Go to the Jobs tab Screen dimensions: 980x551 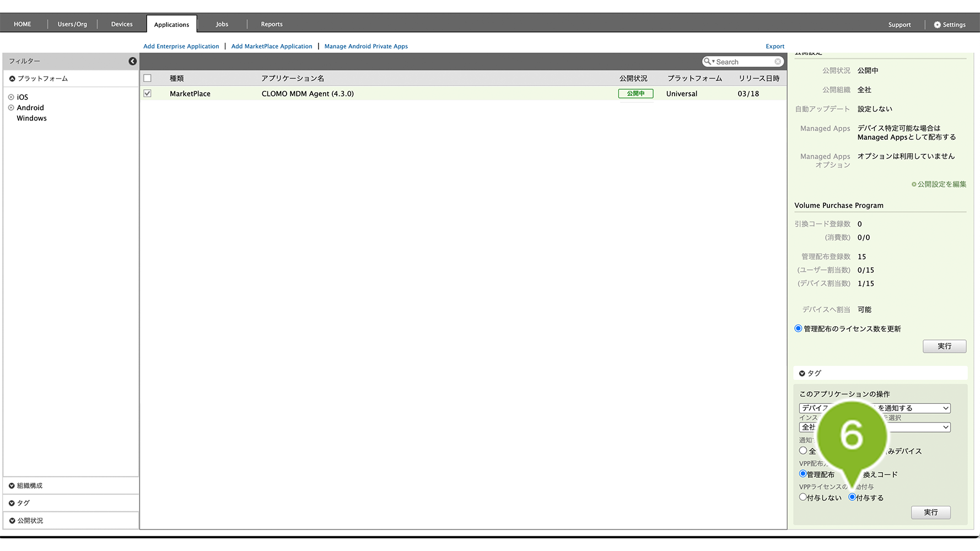click(x=222, y=24)
